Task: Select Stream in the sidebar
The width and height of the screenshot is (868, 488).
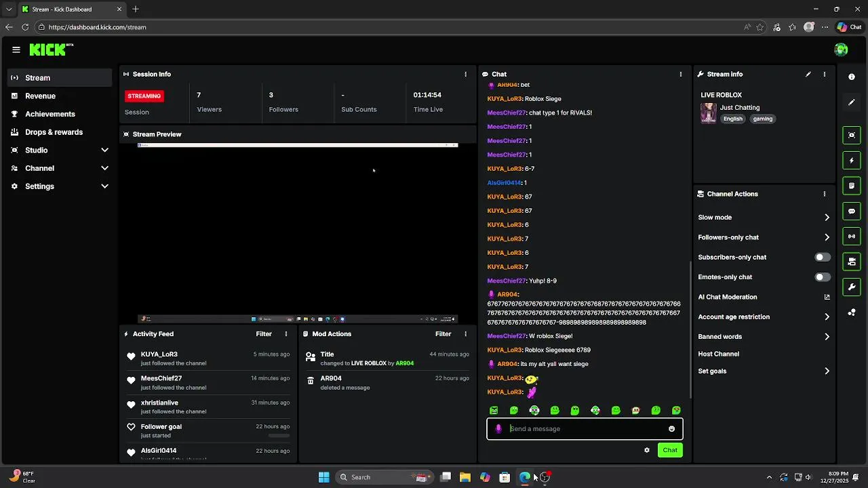Action: point(60,78)
